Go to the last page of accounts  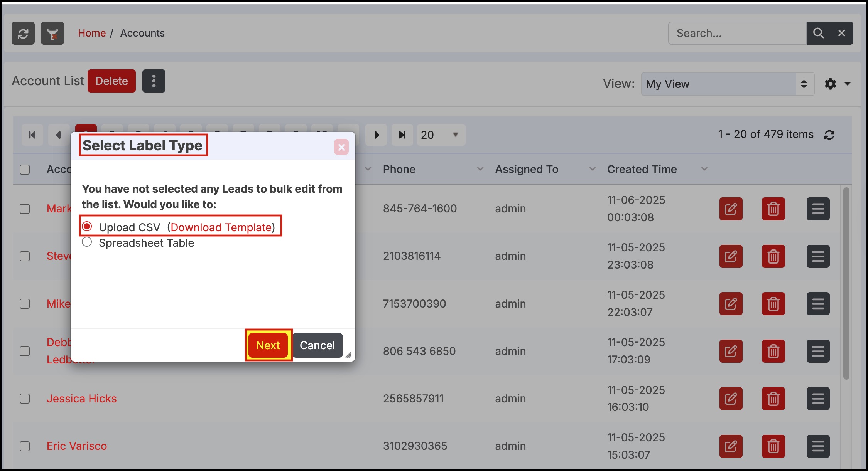402,135
